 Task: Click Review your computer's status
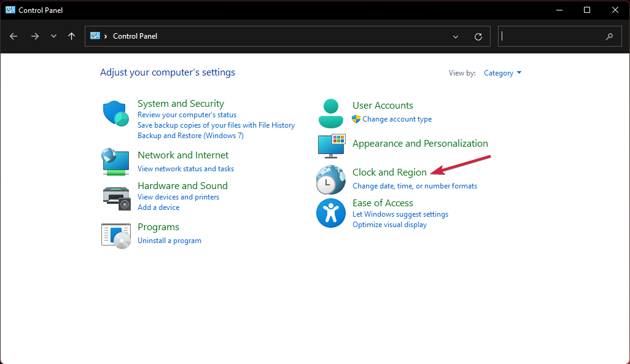(x=187, y=115)
